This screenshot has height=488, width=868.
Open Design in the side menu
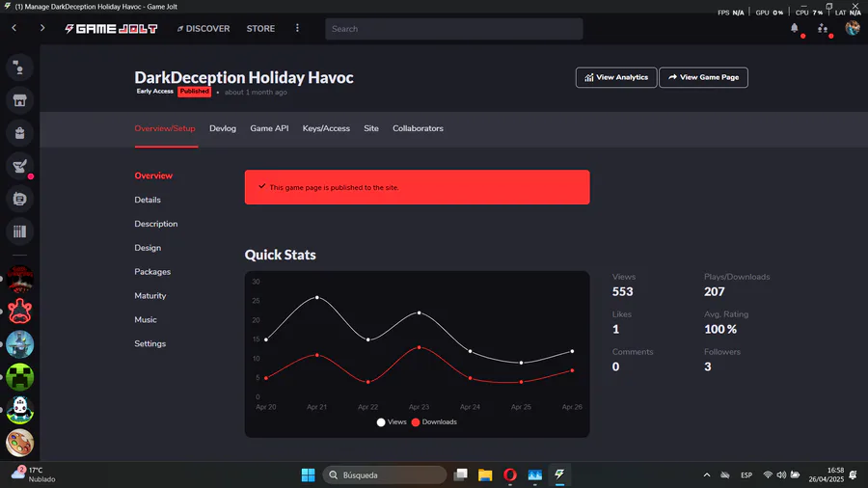148,248
